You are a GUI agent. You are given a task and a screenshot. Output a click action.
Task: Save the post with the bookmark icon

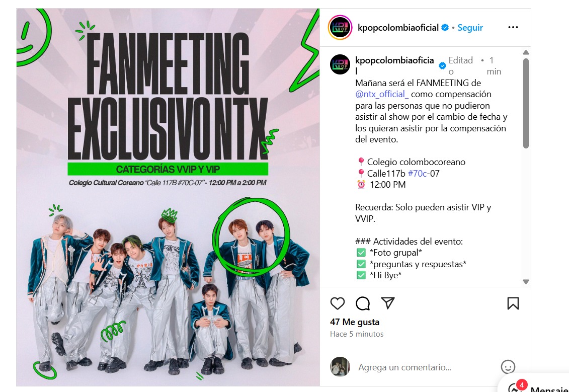(513, 303)
